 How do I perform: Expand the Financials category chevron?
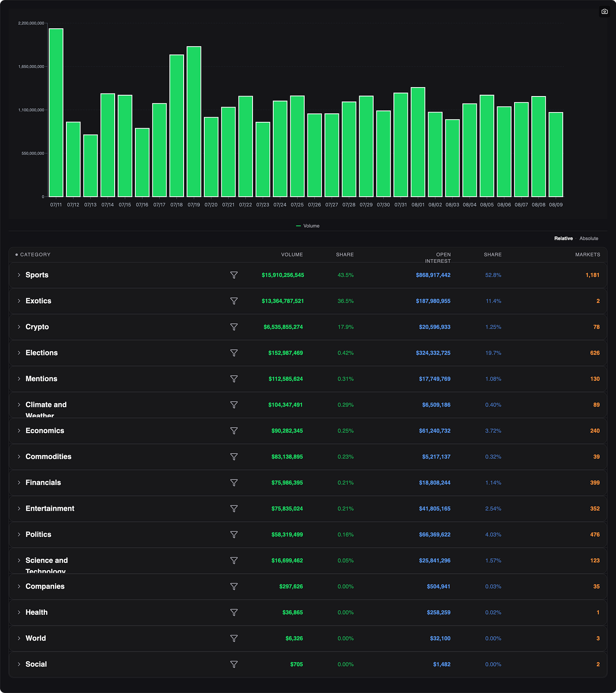tap(19, 482)
